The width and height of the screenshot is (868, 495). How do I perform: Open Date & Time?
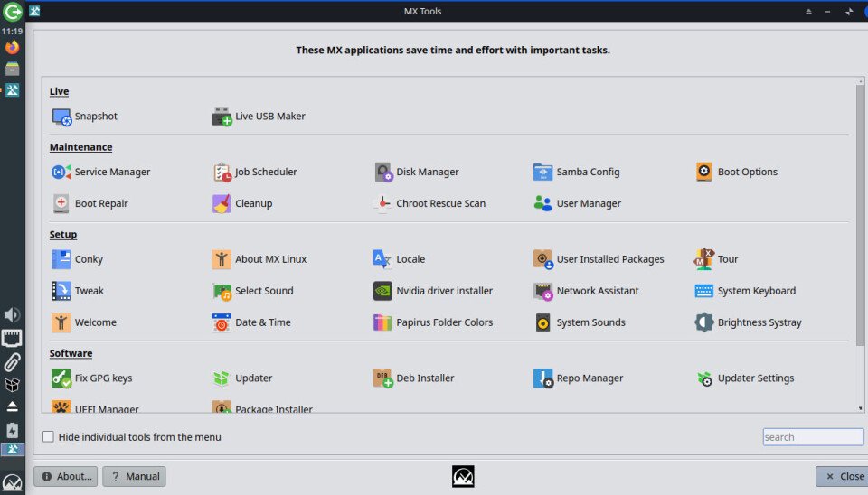[x=251, y=322]
